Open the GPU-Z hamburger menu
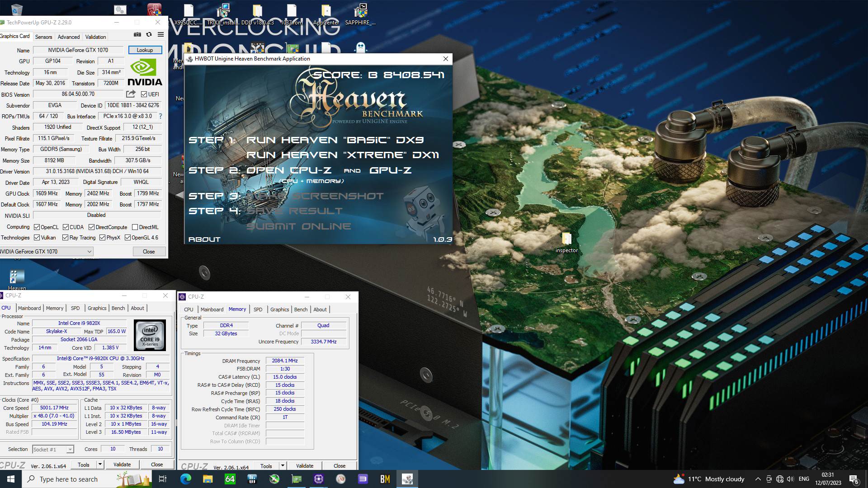This screenshot has height=488, width=868. pos(160,35)
